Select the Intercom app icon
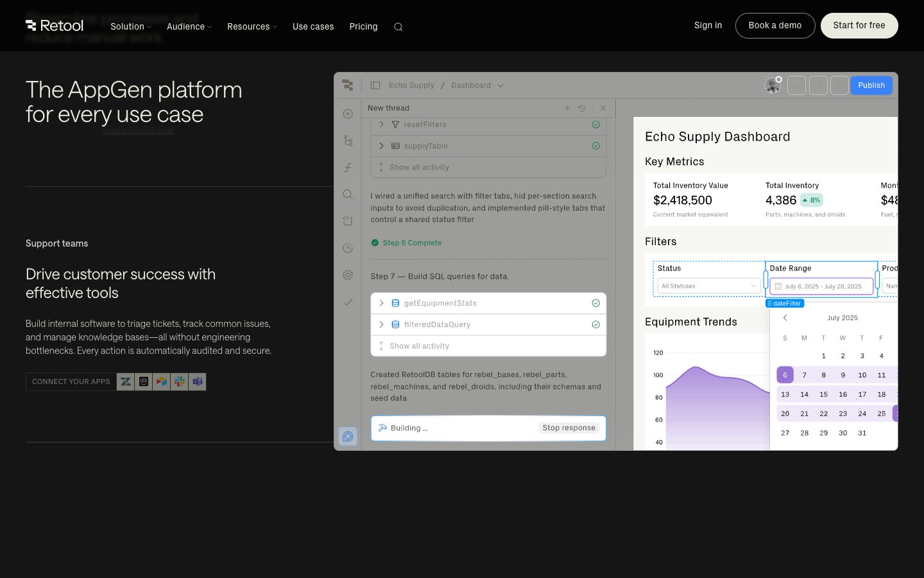Viewport: 924px width, 578px height. click(x=144, y=381)
